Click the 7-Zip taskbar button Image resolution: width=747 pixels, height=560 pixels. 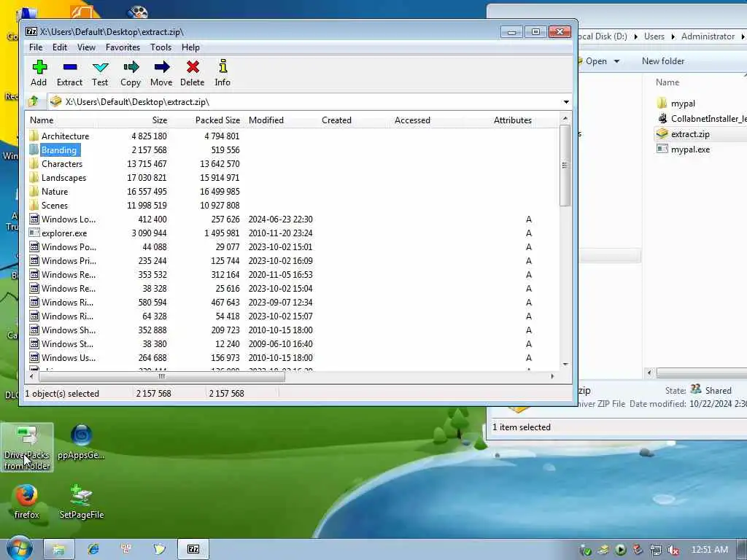pyautogui.click(x=193, y=549)
